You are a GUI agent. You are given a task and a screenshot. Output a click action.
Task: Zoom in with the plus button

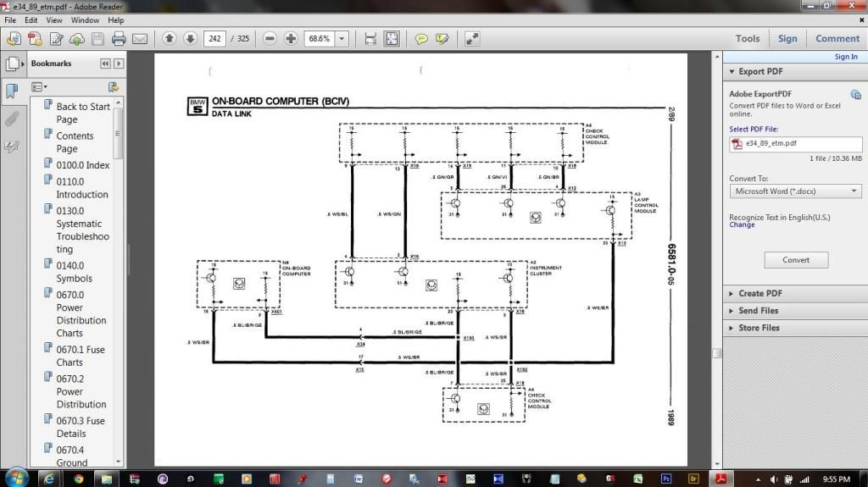pyautogui.click(x=291, y=38)
